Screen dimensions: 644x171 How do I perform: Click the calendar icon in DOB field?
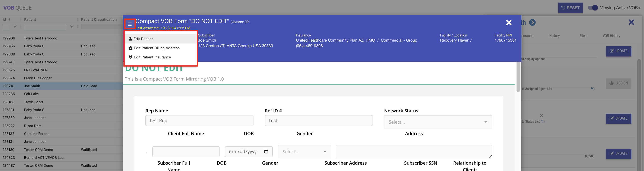pos(266,152)
